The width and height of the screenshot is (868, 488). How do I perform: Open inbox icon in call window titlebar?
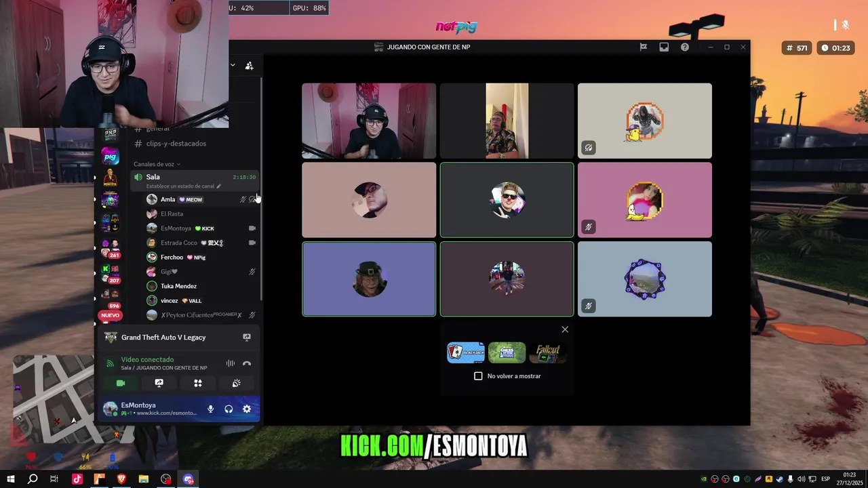[664, 47]
